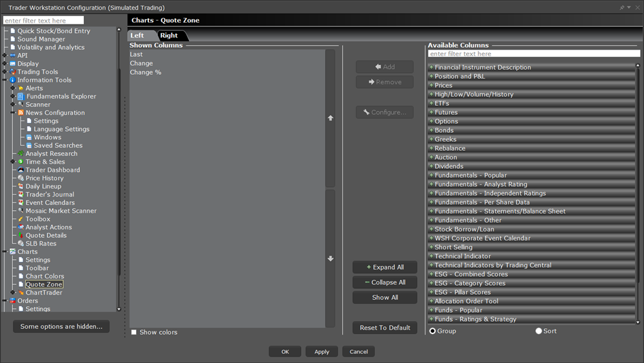644x363 pixels.
Task: Click Reset To Default button
Action: pos(385,328)
